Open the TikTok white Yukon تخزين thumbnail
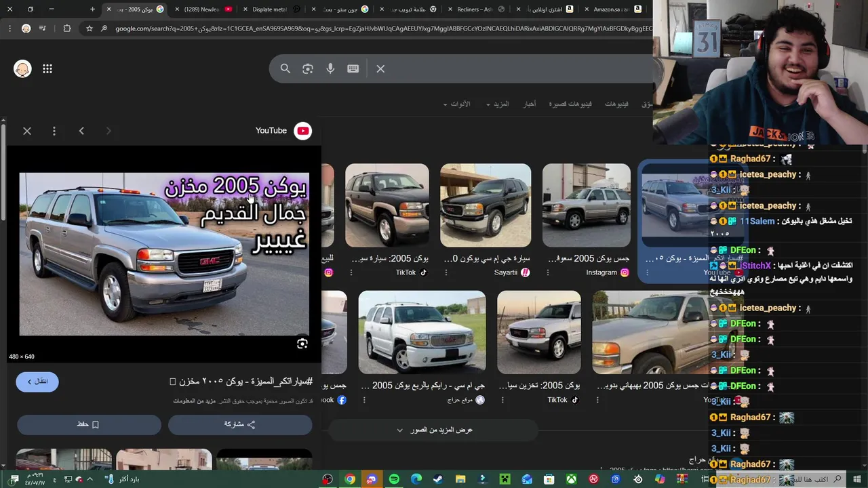Screen dimensions: 868x488 click(x=539, y=332)
